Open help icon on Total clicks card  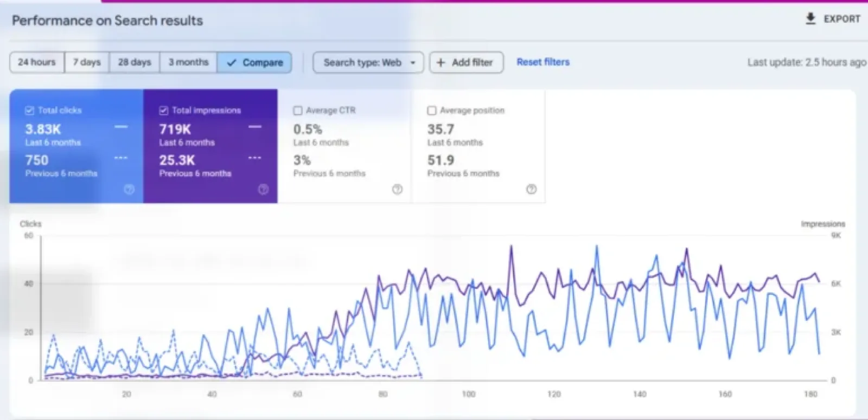129,189
